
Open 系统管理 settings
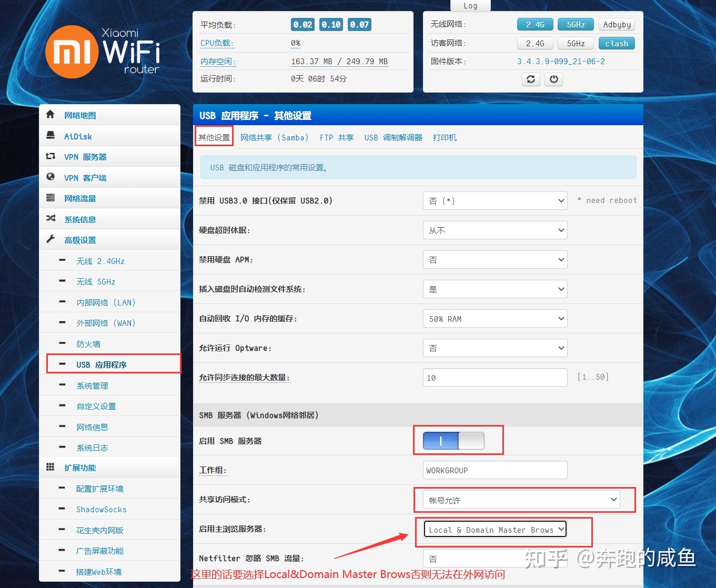92,386
